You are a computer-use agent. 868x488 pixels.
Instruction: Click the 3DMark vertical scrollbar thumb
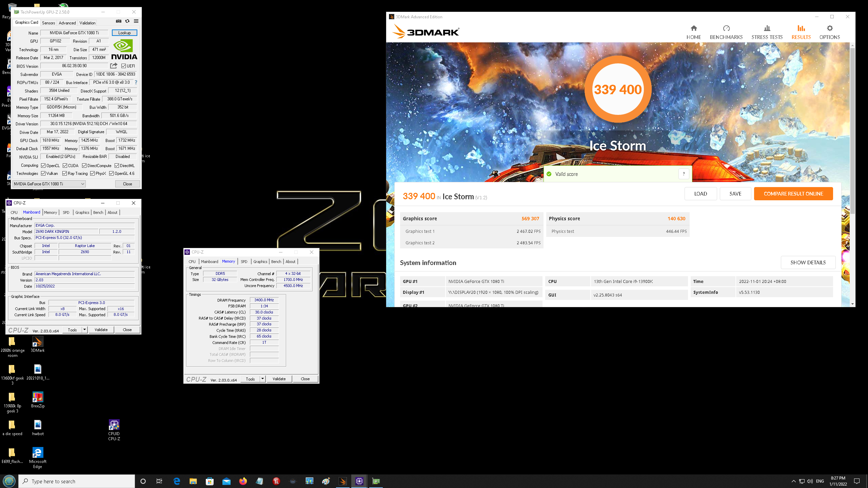[852, 130]
